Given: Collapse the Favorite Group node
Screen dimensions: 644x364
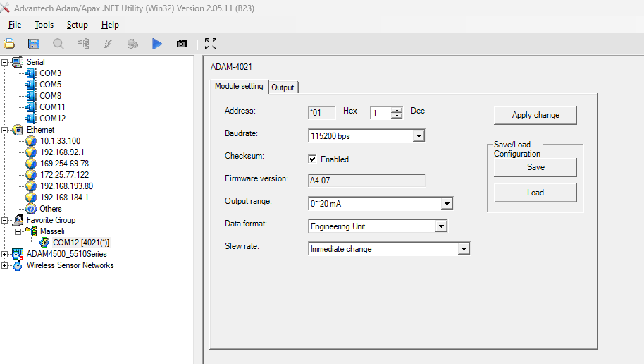Looking at the screenshot, I should (4, 221).
